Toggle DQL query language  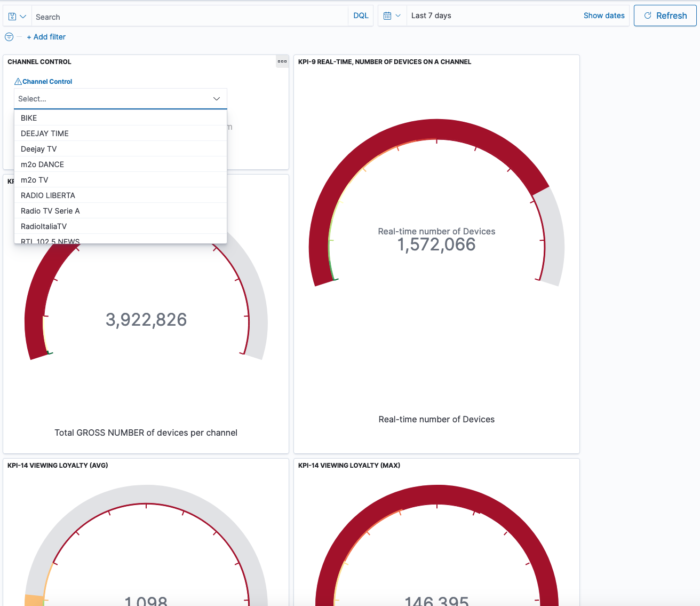361,16
